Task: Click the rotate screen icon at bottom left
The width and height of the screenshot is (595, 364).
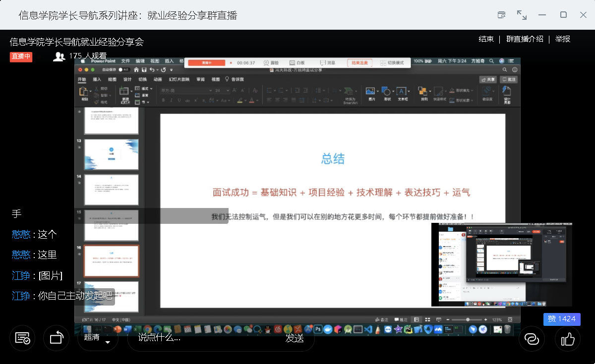Action: point(56,338)
